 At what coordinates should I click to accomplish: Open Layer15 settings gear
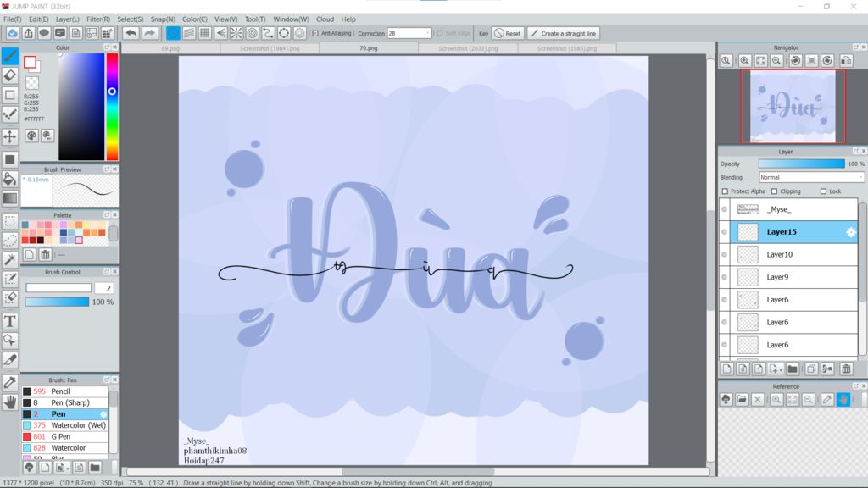pos(851,232)
